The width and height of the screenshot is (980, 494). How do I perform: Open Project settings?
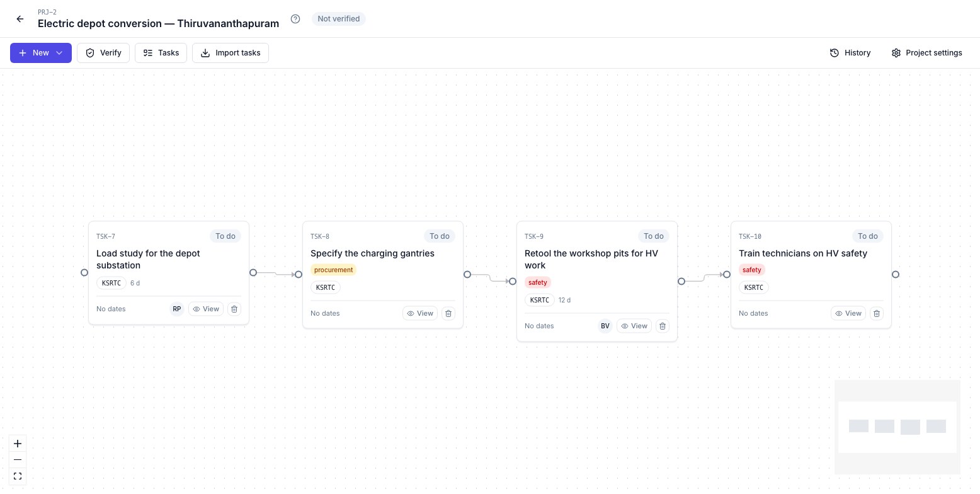point(927,53)
